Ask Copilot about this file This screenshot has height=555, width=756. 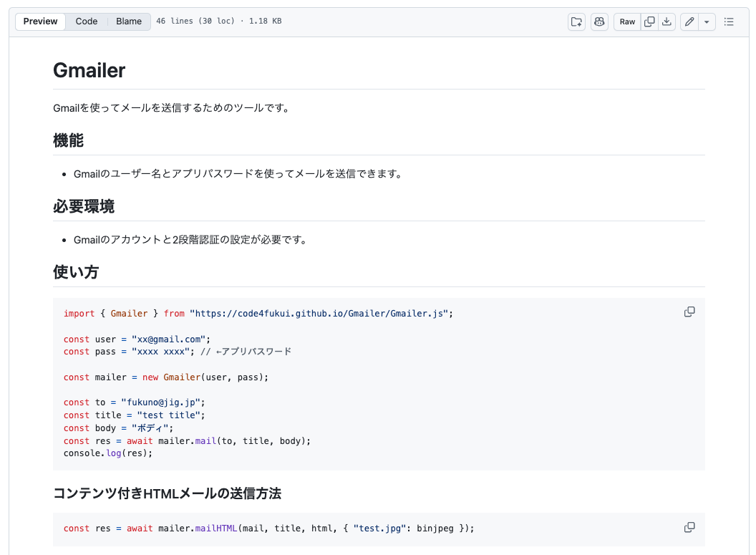pyautogui.click(x=599, y=21)
